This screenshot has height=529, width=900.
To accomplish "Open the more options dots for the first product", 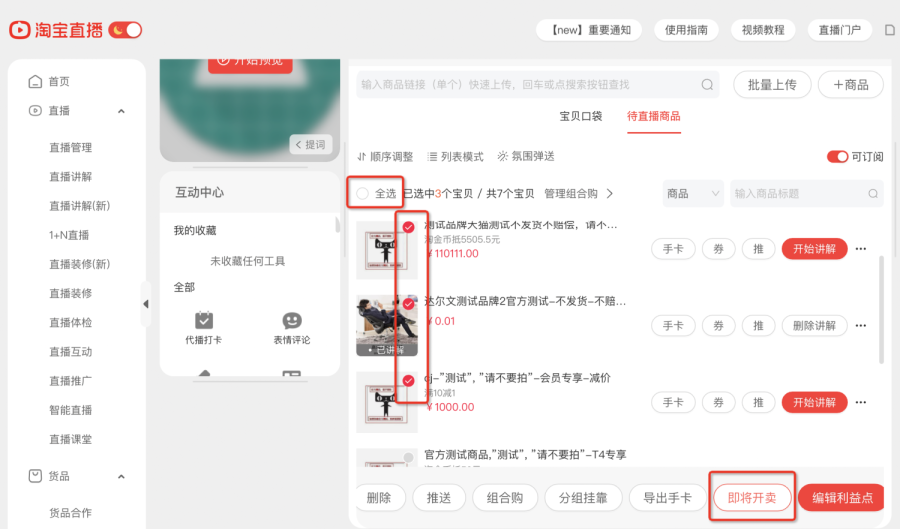I will [x=861, y=249].
